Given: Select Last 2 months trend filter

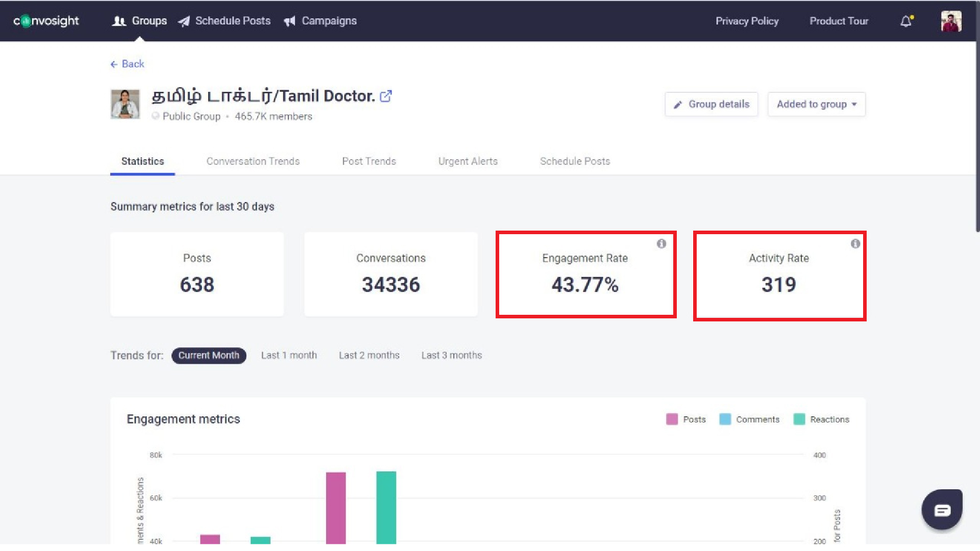Looking at the screenshot, I should [x=369, y=356].
